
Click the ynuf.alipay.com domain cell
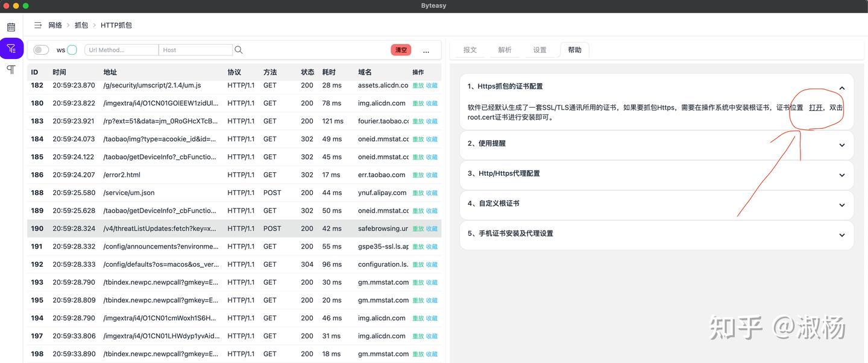click(382, 193)
